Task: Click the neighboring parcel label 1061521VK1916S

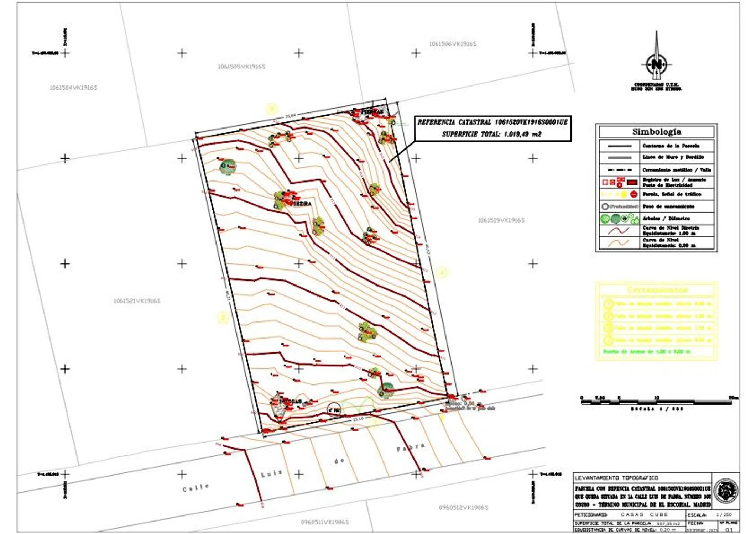Action: click(x=137, y=301)
